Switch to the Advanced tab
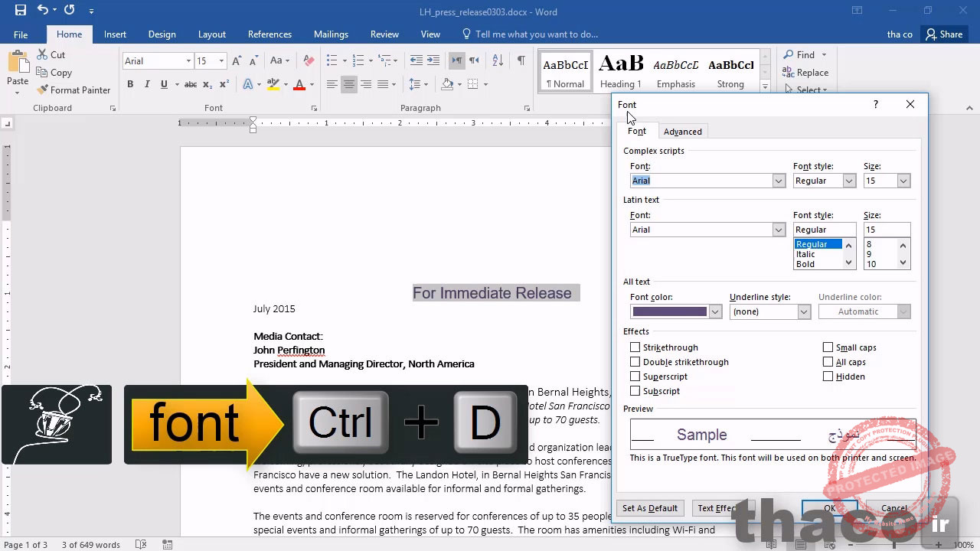 tap(682, 132)
